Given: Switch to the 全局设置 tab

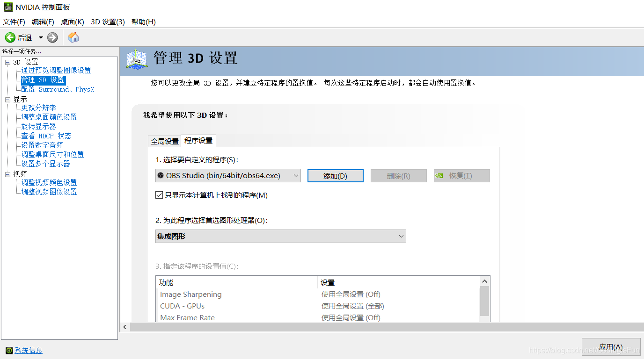Looking at the screenshot, I should click(165, 141).
